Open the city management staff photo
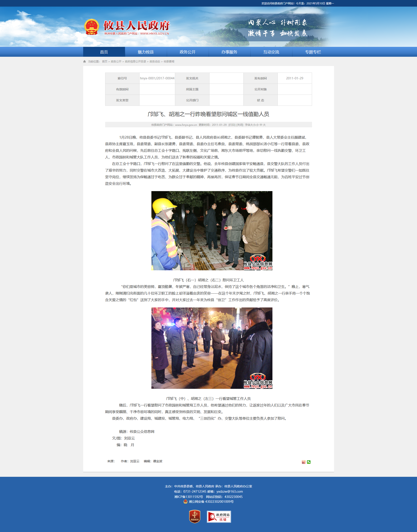 212,348
